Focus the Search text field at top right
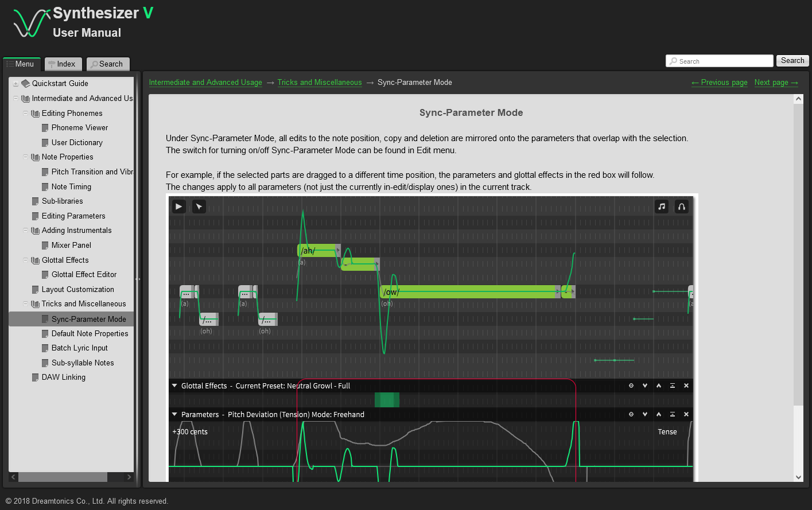 pos(720,61)
